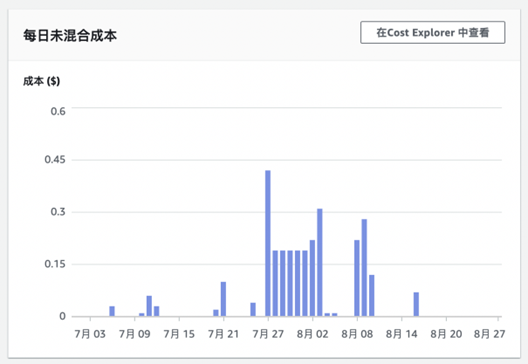Click the x-axis label 7月 03

(90, 334)
